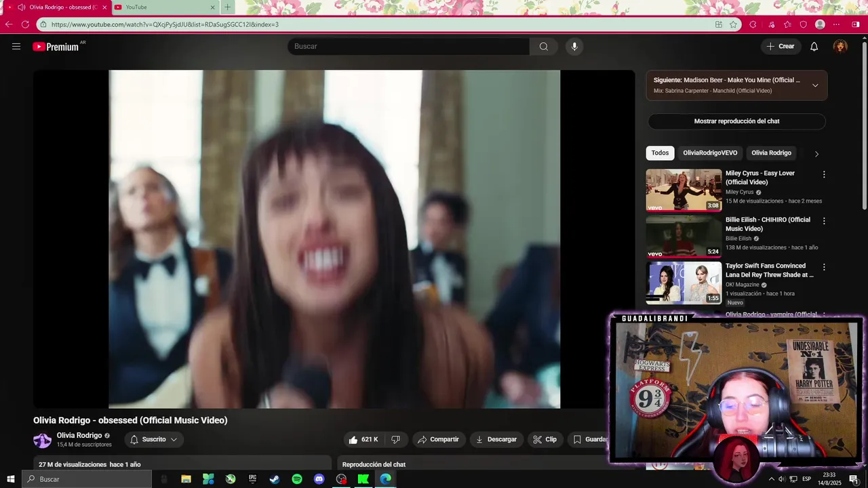Focus the YouTube Buscar search field
This screenshot has width=868, height=488.
[409, 46]
